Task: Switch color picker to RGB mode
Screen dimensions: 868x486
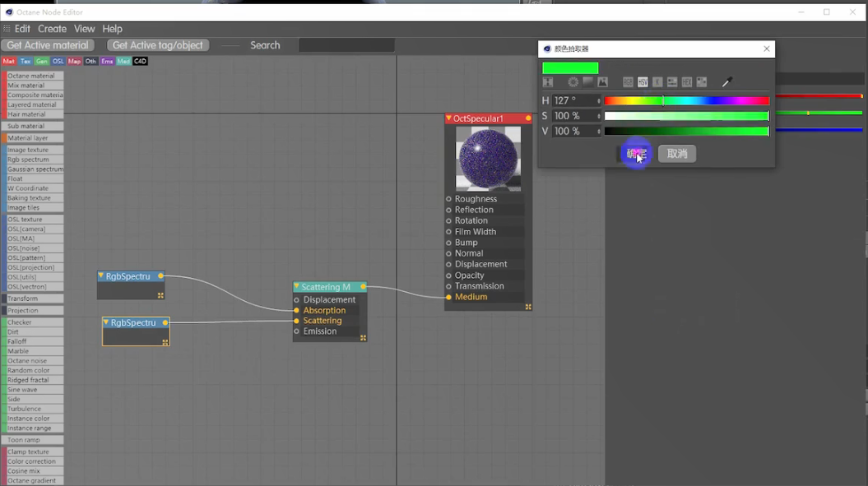Action: [628, 82]
